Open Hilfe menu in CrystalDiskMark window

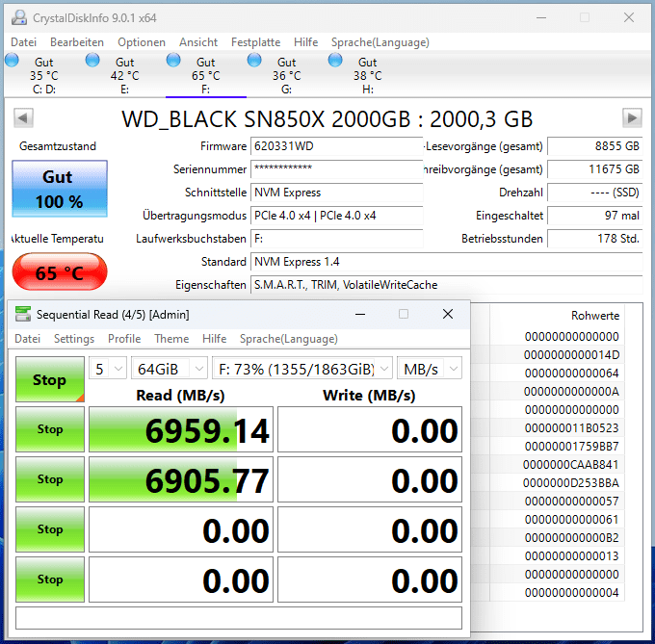pos(214,339)
